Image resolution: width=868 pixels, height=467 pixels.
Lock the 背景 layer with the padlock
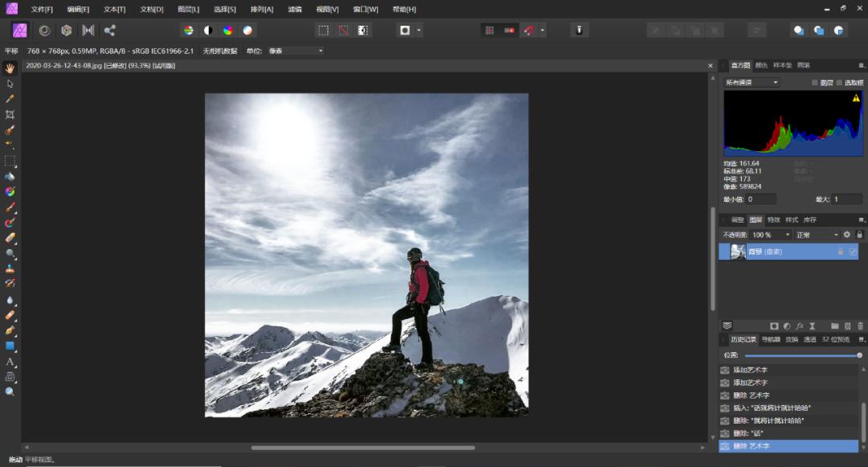coord(840,251)
